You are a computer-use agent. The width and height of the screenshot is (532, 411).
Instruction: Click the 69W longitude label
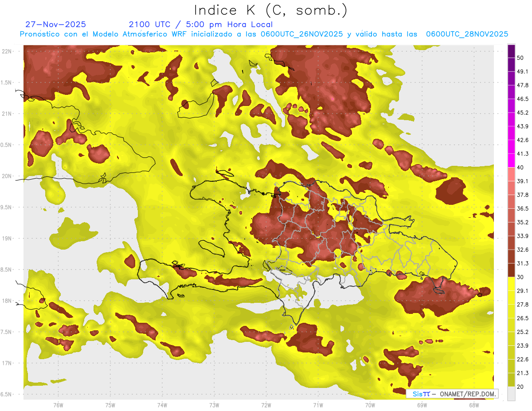point(422,405)
